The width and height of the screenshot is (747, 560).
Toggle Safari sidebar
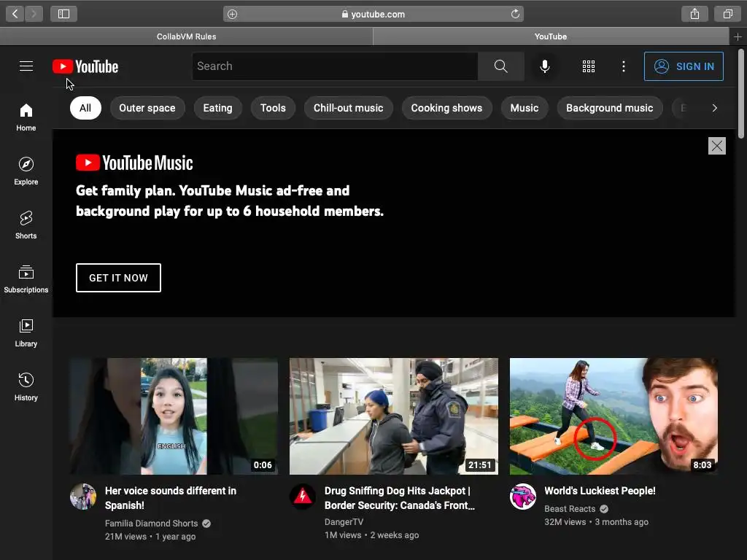[64, 14]
